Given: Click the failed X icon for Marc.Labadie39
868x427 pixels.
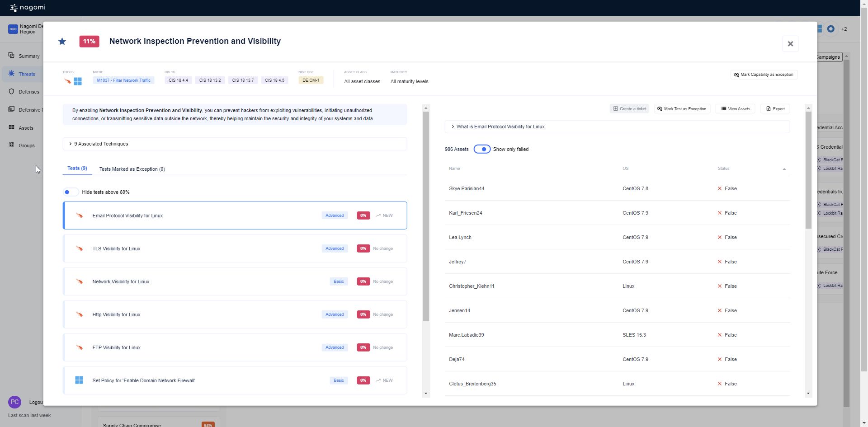Looking at the screenshot, I should [720, 335].
